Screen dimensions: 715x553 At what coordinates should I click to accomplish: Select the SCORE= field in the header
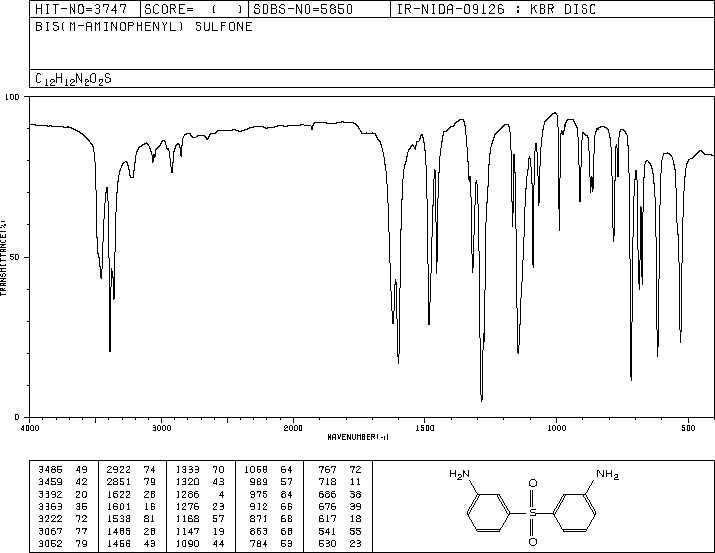[x=194, y=9]
